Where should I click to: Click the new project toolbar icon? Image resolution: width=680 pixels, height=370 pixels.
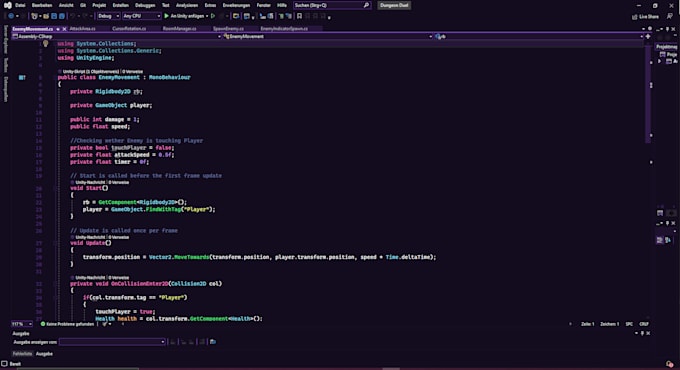pos(34,16)
